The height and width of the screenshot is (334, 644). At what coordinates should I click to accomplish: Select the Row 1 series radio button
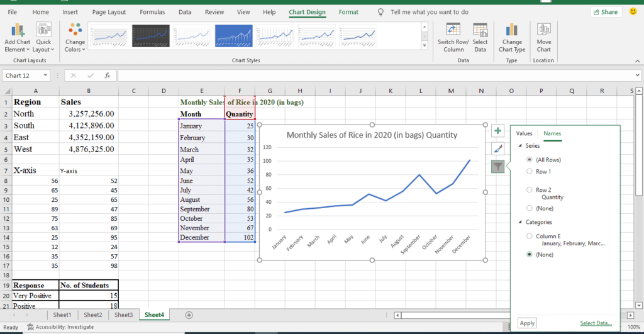(x=529, y=171)
